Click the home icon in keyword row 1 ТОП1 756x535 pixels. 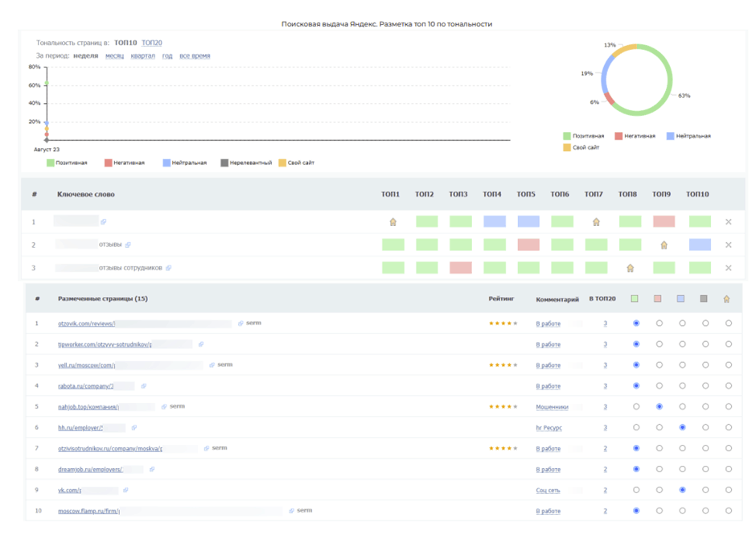(x=393, y=222)
